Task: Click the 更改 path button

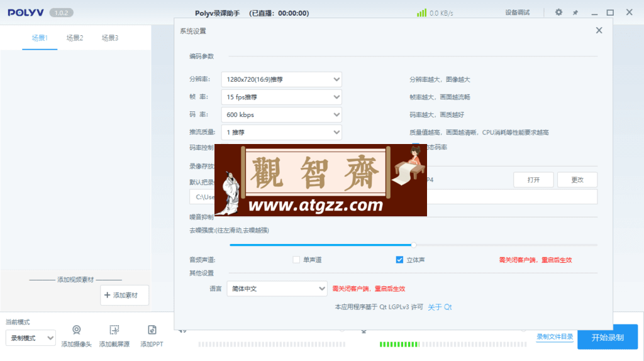Action: [577, 180]
